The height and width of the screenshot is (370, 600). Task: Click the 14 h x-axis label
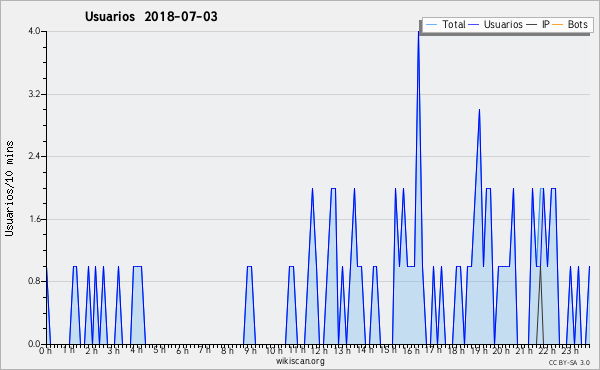click(x=365, y=350)
